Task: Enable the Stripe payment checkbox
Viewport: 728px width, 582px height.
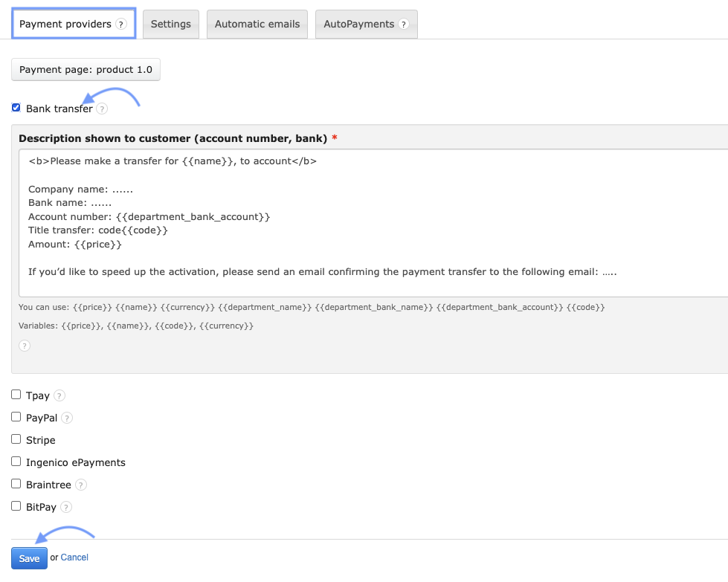Action: pos(16,439)
